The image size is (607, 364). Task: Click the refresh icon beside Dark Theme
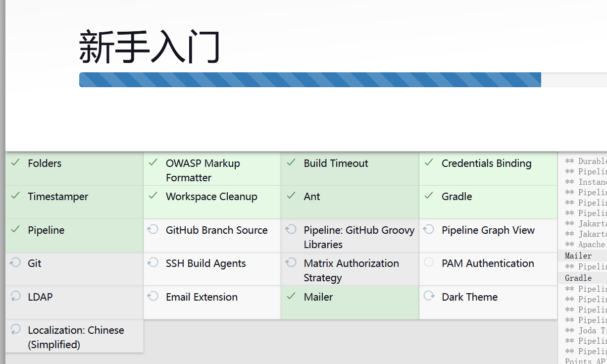click(429, 296)
